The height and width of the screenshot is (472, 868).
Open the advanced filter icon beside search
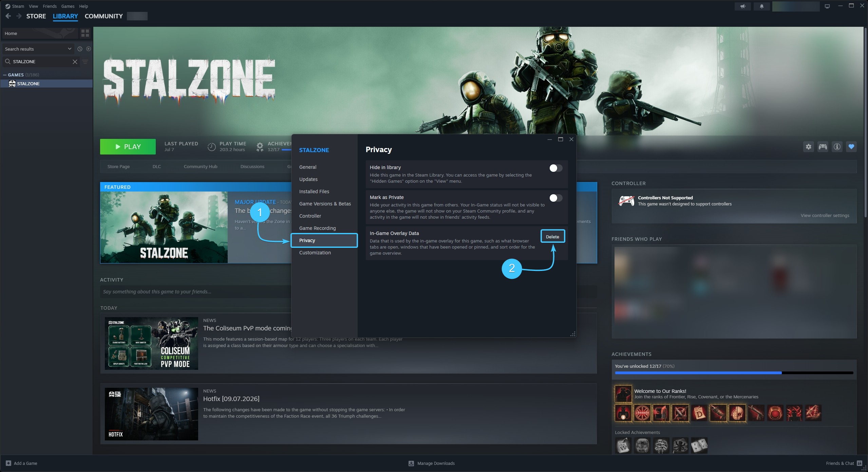(85, 61)
